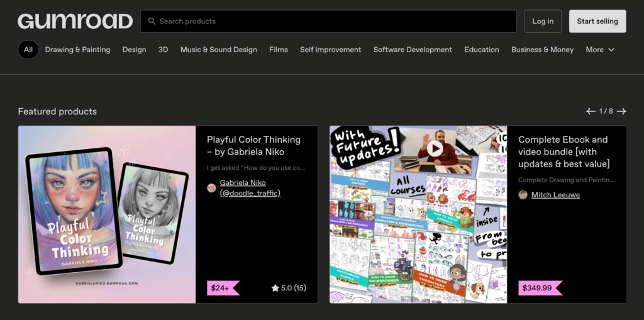
Task: Open the Self Improvement category
Action: pyautogui.click(x=331, y=50)
